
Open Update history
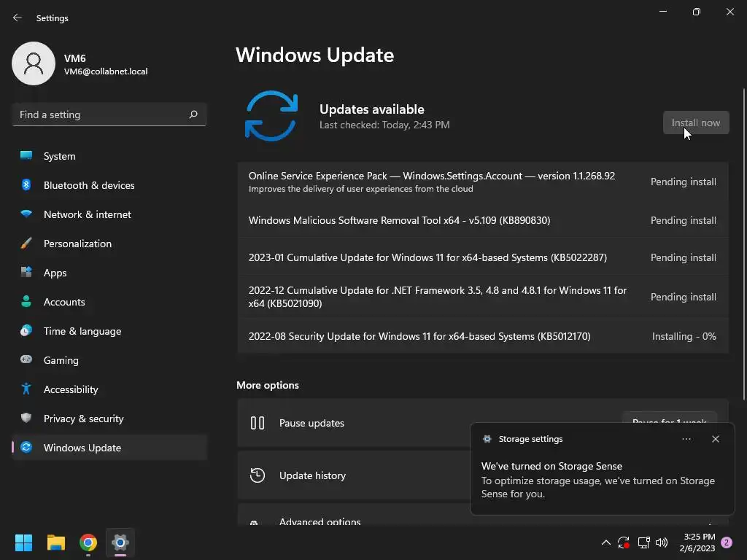353,475
